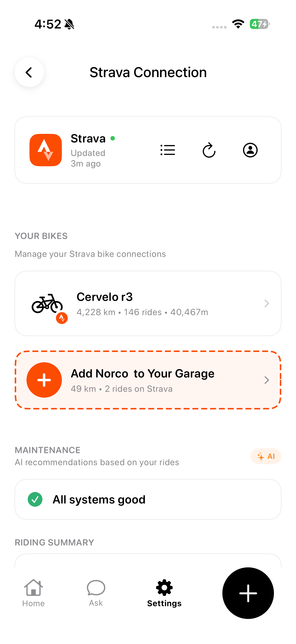Tap the AI recommendations badge

[266, 456]
